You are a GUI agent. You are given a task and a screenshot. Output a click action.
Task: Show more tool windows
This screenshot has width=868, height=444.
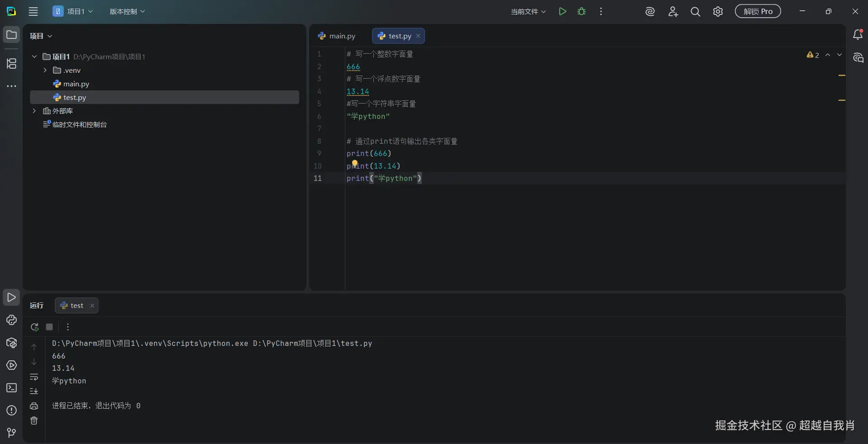(x=11, y=86)
